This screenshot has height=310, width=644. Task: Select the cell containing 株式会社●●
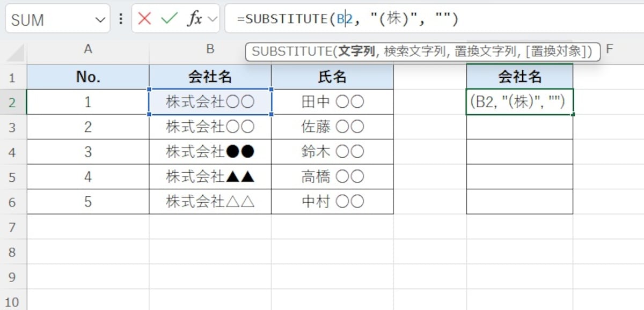tap(210, 151)
